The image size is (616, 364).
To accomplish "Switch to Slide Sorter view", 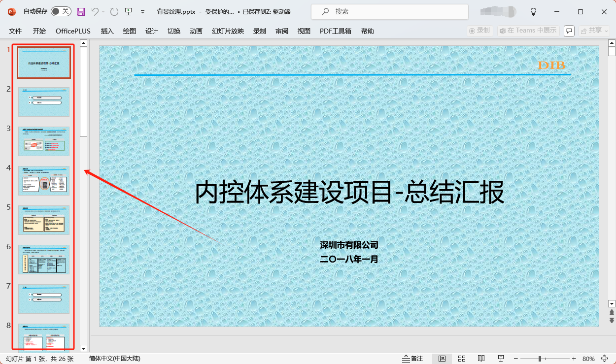I will [462, 359].
